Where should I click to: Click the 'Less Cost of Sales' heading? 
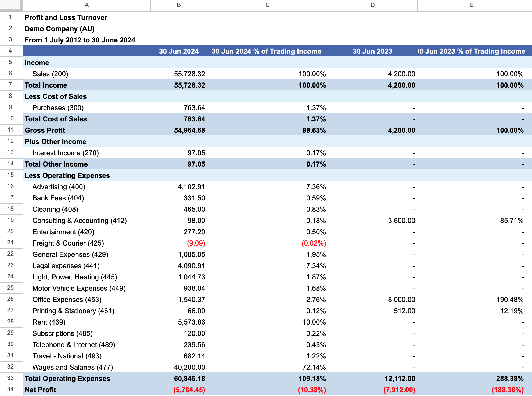[x=56, y=96]
